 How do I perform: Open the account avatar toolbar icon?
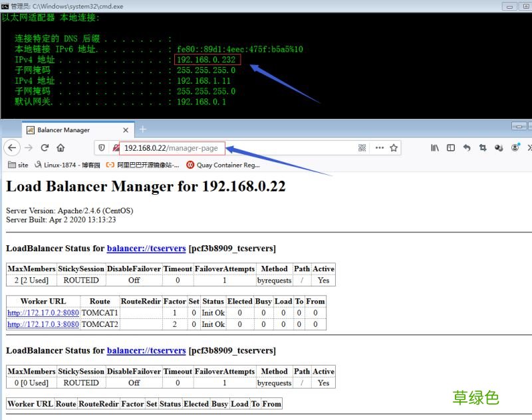(x=515, y=147)
